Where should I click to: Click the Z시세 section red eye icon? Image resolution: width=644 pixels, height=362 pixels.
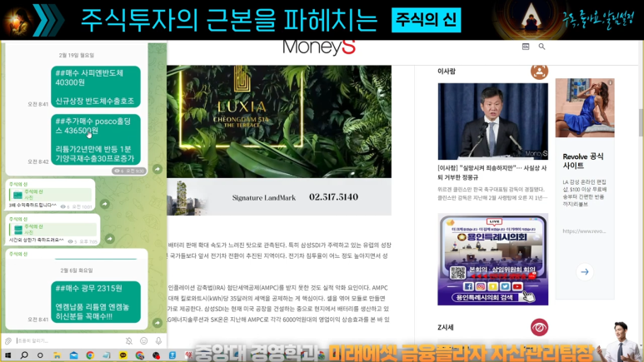coord(539,328)
